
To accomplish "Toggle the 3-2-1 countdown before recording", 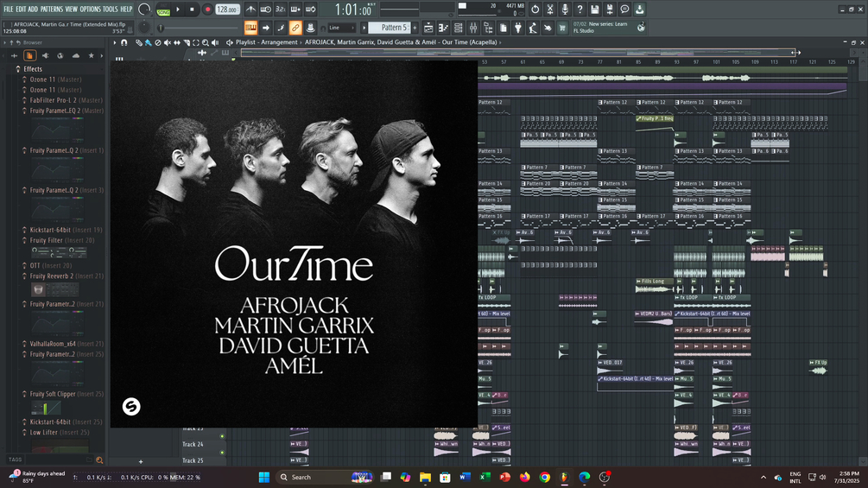I will (281, 10).
